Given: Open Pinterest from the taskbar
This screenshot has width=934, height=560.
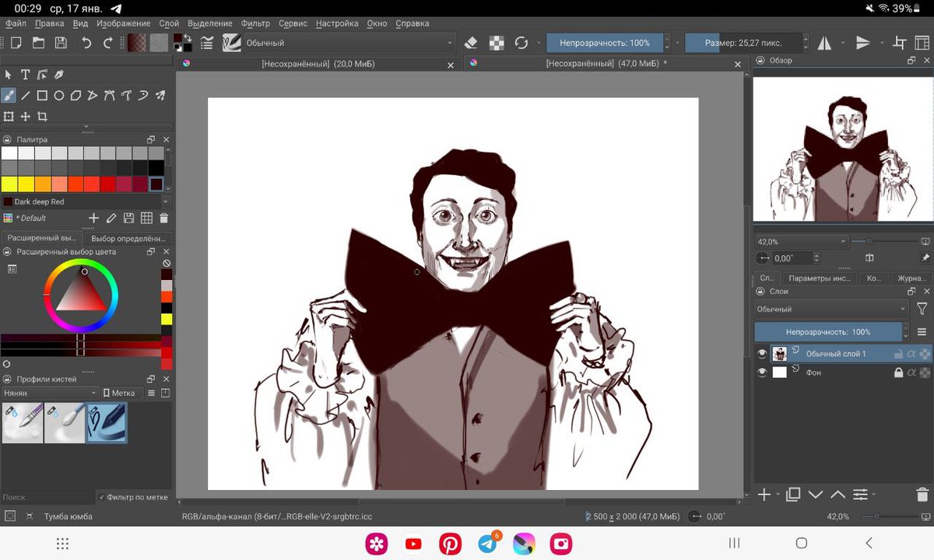Looking at the screenshot, I should click(x=450, y=544).
